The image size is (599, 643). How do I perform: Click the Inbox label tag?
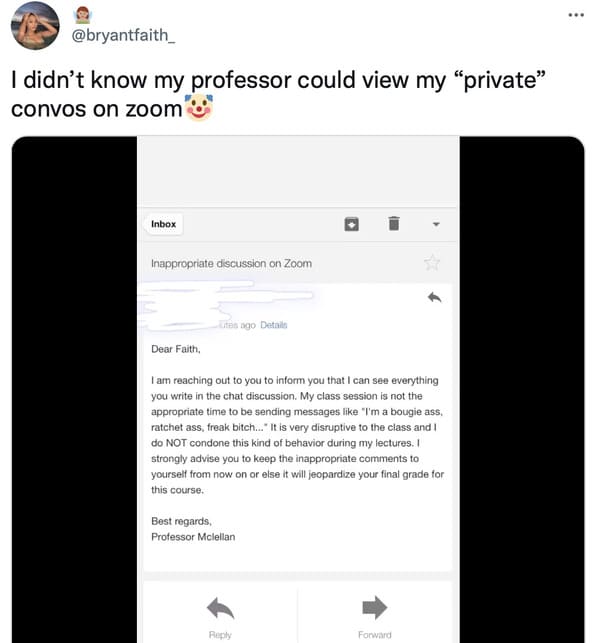point(163,224)
